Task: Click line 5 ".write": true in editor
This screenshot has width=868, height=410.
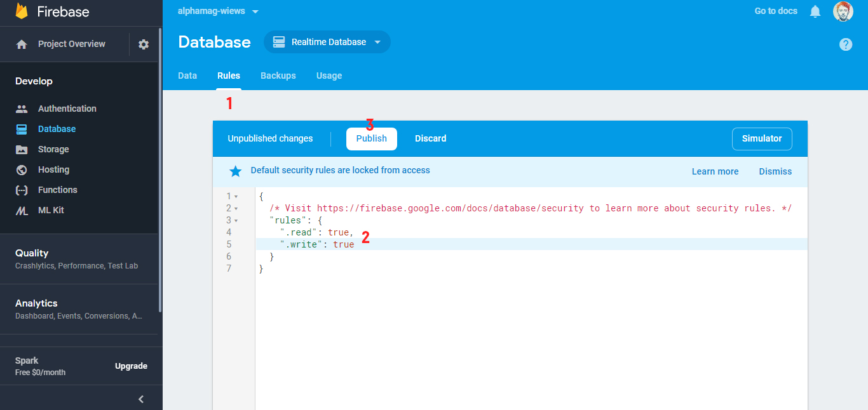Action: click(531, 244)
